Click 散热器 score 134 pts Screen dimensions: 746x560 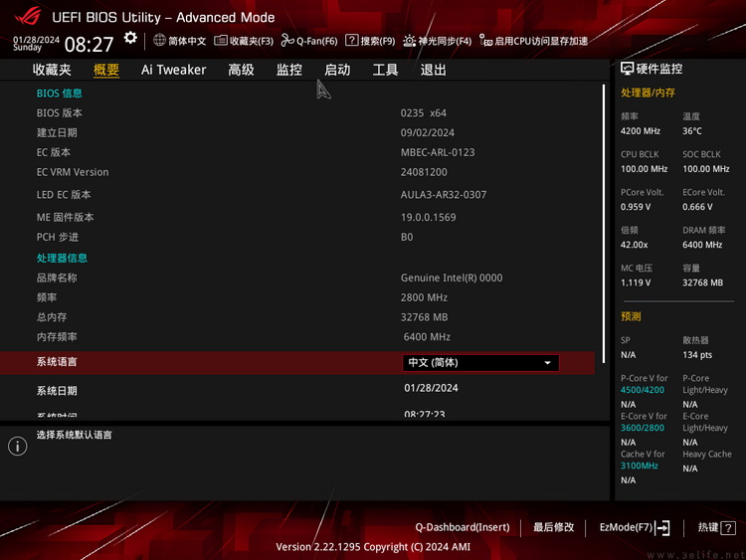(x=697, y=355)
